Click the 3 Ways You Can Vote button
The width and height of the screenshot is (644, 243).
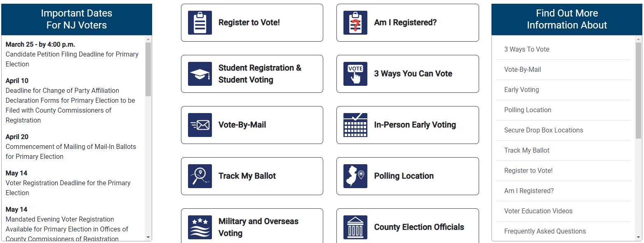(407, 74)
